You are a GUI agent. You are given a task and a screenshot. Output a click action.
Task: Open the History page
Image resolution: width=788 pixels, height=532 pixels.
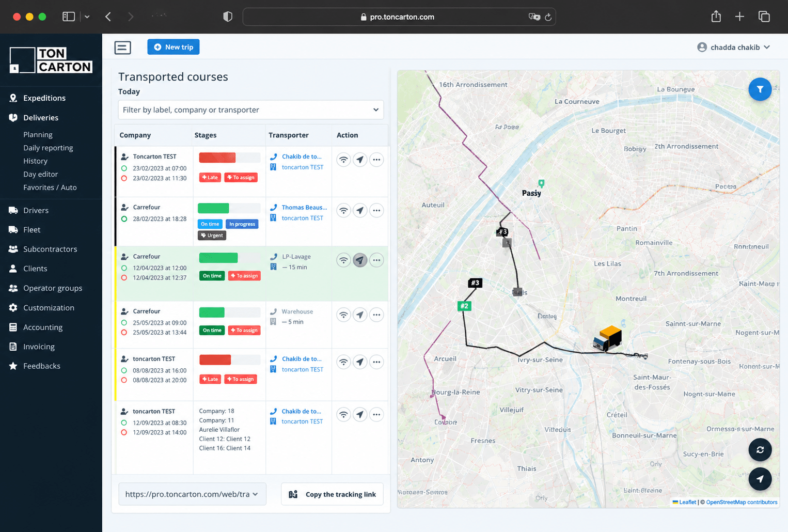click(x=35, y=161)
